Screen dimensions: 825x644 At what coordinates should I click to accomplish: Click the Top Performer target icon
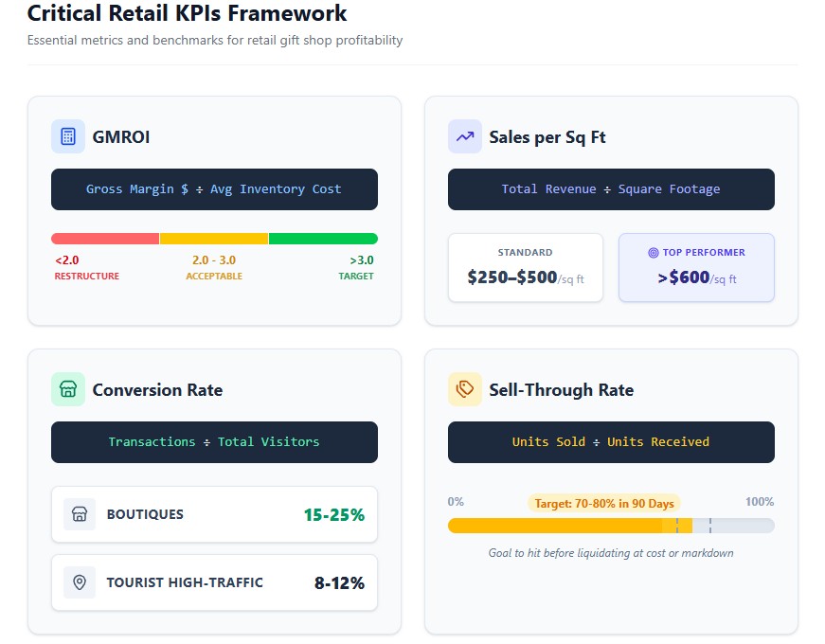(x=653, y=253)
